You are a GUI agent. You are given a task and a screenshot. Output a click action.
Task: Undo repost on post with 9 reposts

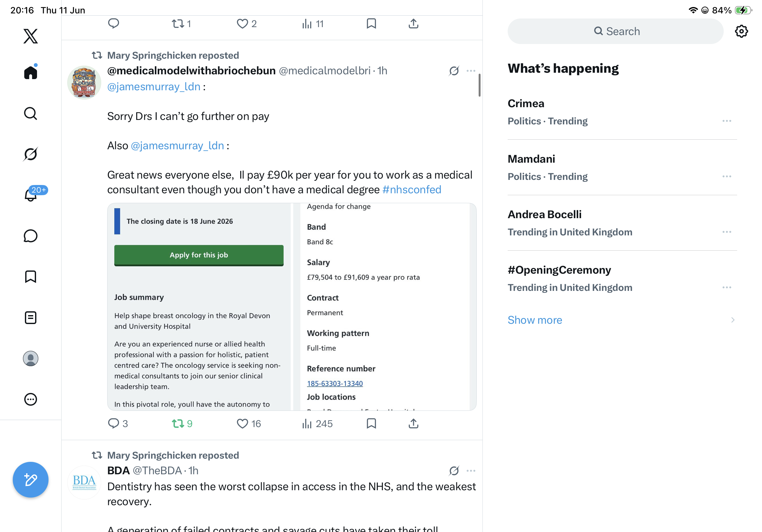click(x=182, y=424)
